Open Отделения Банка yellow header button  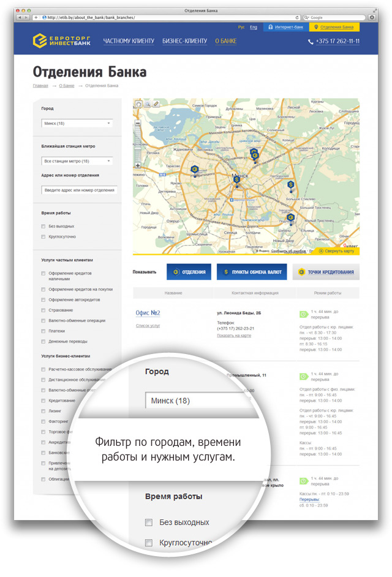click(334, 27)
